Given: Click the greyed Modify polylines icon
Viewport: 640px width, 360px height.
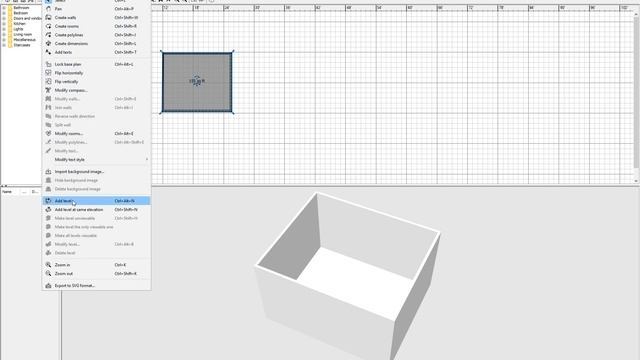Looking at the screenshot, I should 48,142.
